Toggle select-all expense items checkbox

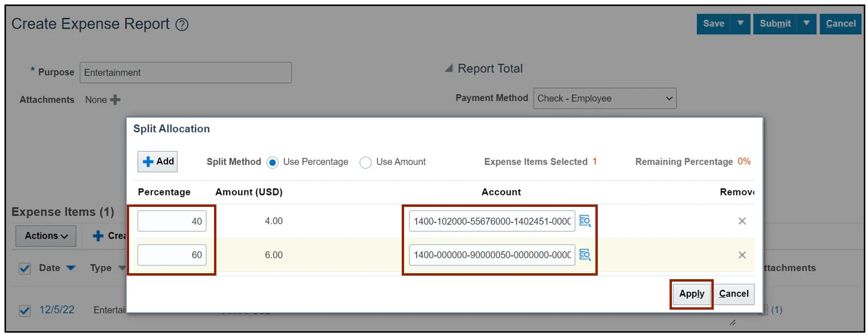[x=25, y=268]
